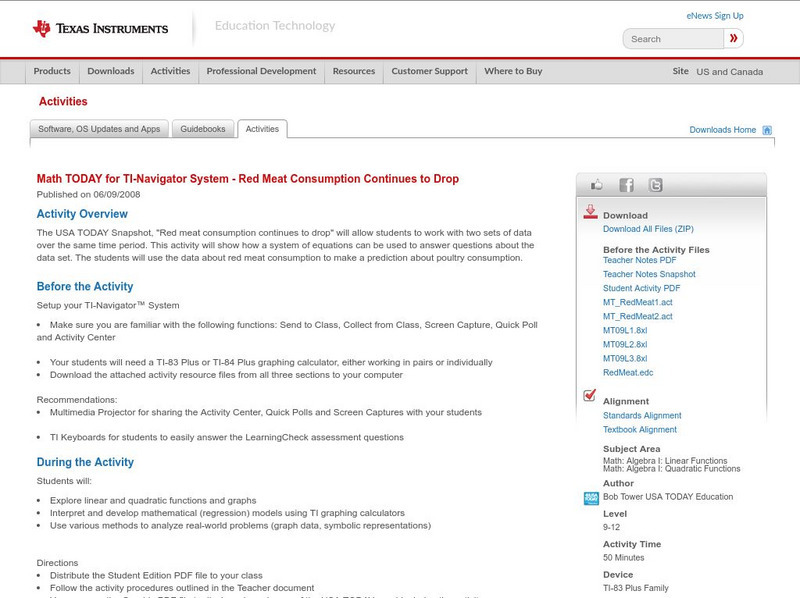Click the Before the Activity heading
Image resolution: width=800 pixels, height=598 pixels.
[85, 287]
